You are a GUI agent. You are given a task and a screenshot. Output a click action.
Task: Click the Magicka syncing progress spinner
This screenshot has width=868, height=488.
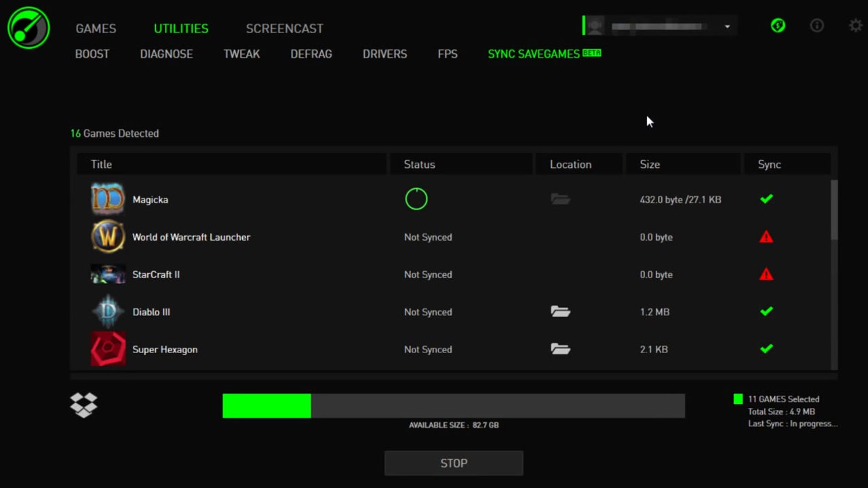click(x=416, y=199)
